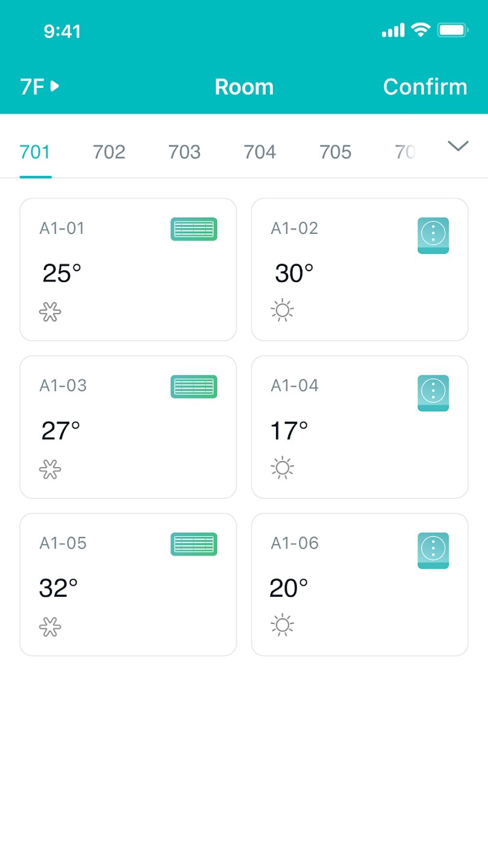Select the 704 room tab
The height and width of the screenshot is (868, 488).
tap(260, 152)
